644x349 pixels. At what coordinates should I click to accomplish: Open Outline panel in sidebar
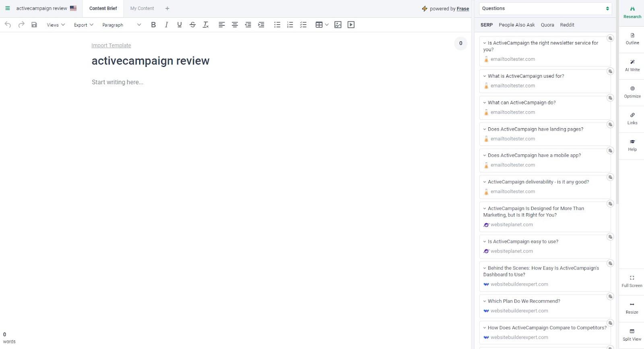[x=632, y=39]
